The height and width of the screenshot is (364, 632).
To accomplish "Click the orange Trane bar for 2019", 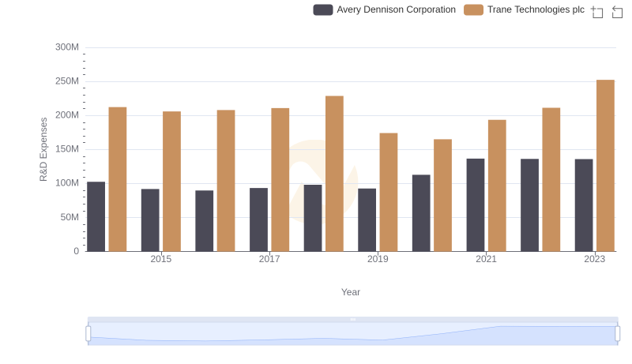I will (x=389, y=192).
